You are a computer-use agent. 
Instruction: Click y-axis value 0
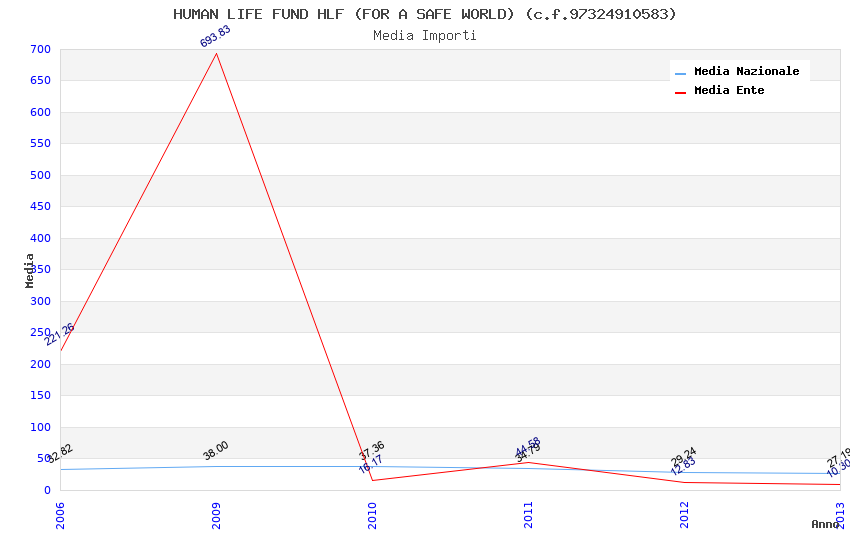tap(48, 490)
